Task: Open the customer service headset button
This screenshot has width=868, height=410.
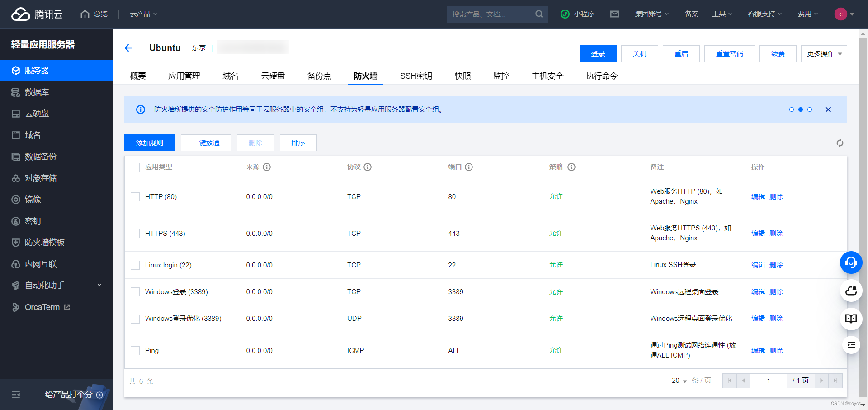Action: (x=851, y=262)
